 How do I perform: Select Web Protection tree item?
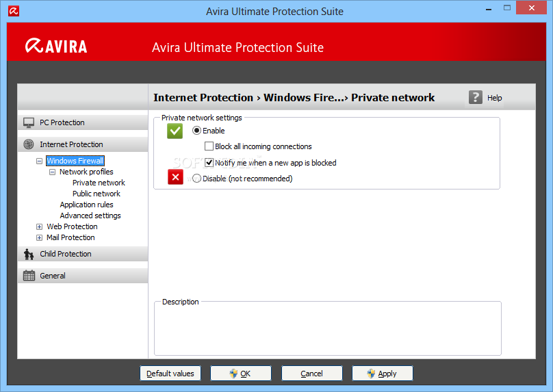click(72, 226)
